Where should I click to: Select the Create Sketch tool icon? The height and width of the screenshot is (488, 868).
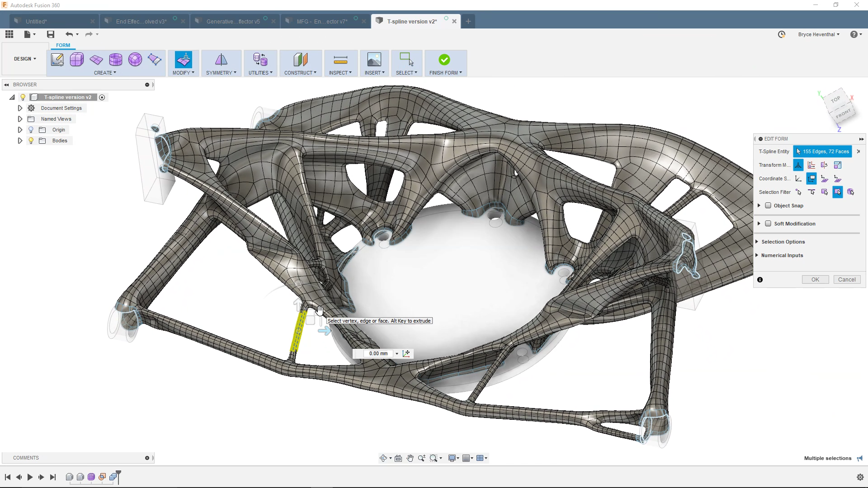[57, 60]
